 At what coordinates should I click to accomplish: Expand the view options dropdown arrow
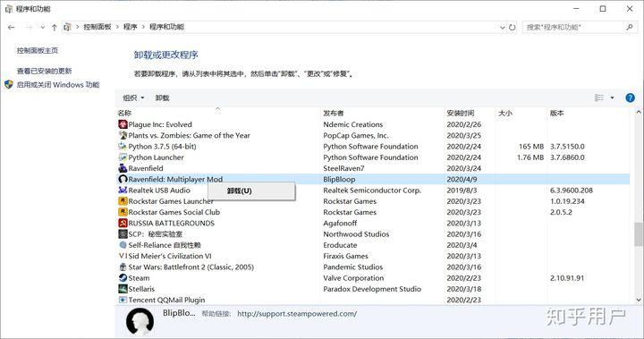[x=612, y=97]
